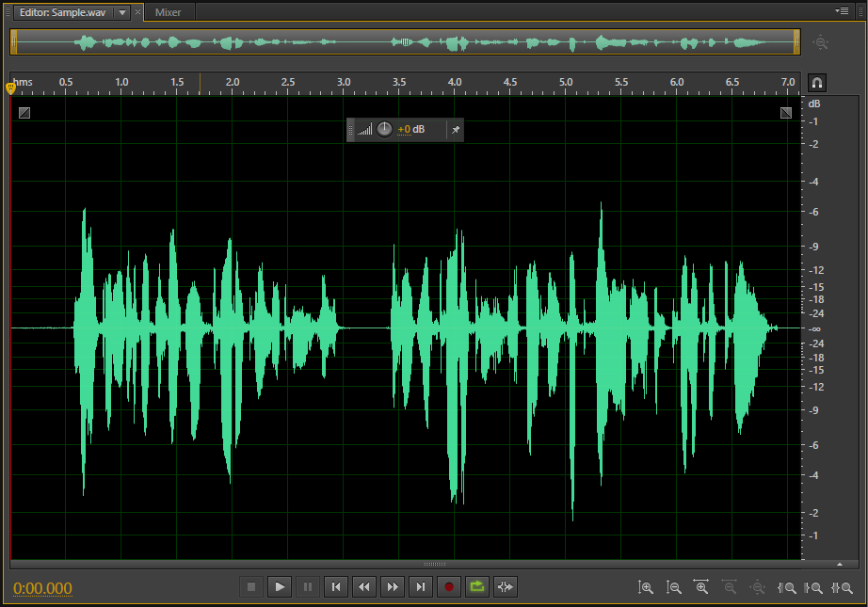
Task: Click the HUD volume knob
Action: pyautogui.click(x=385, y=129)
